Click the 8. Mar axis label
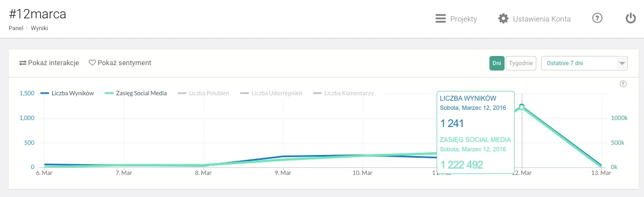This screenshot has height=197, width=644. coord(204,174)
